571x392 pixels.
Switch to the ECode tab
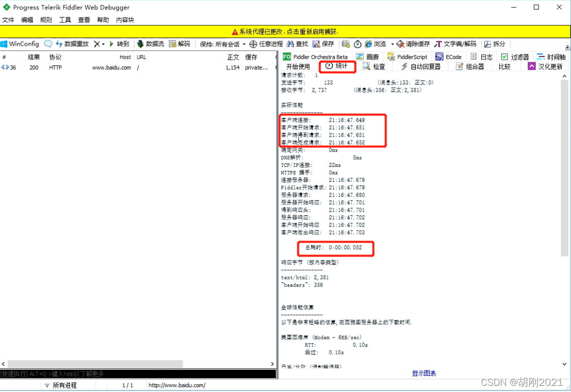tap(448, 57)
